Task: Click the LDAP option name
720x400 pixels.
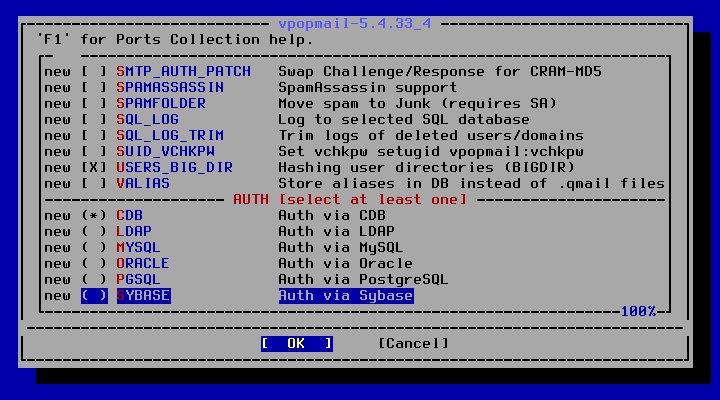Action: pos(134,231)
